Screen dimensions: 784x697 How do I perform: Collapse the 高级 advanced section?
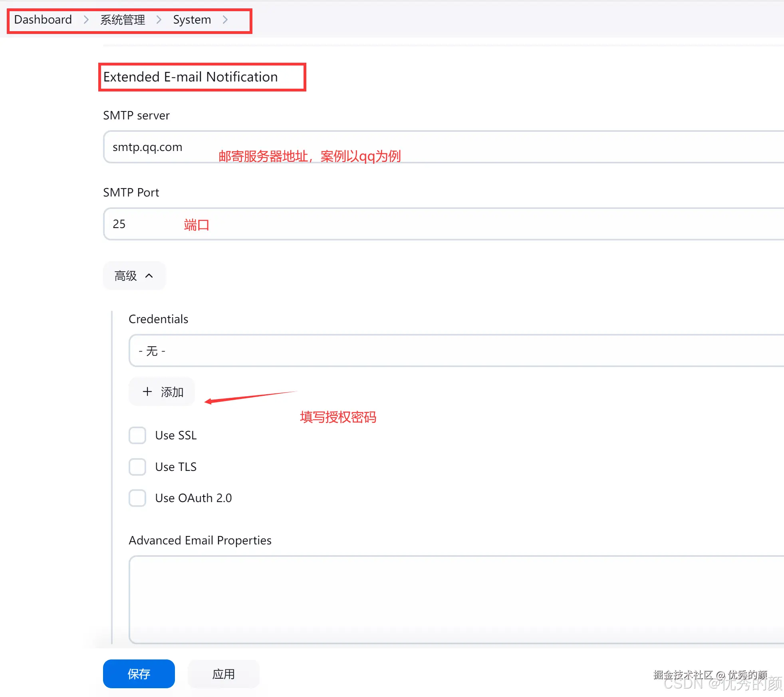pyautogui.click(x=134, y=276)
